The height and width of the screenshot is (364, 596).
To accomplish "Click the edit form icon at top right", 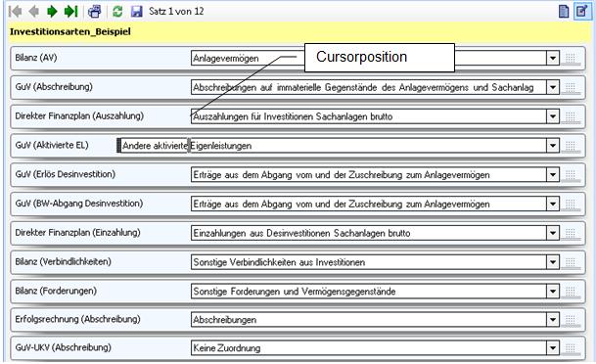I will pyautogui.click(x=582, y=11).
